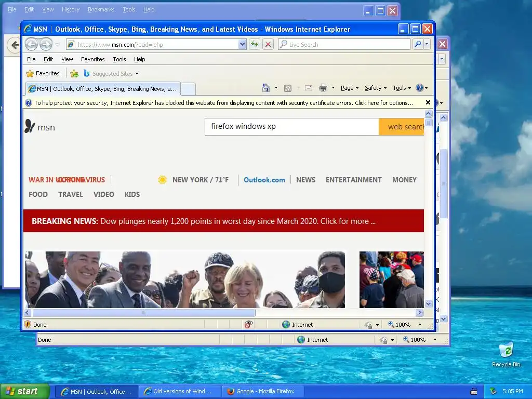Expand the Suggested Sites dropdown
This screenshot has width=532, height=399.
[x=137, y=74]
